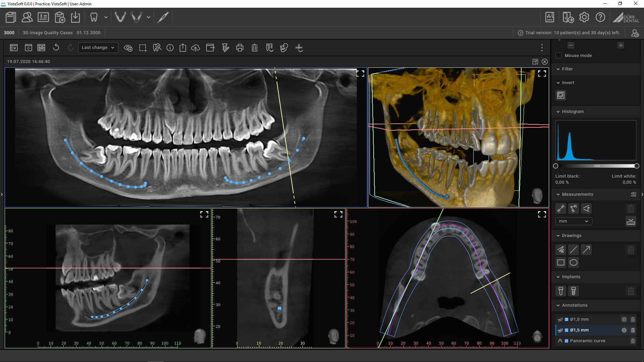Select the arrow drawing tool
The image size is (644, 362).
point(586,249)
